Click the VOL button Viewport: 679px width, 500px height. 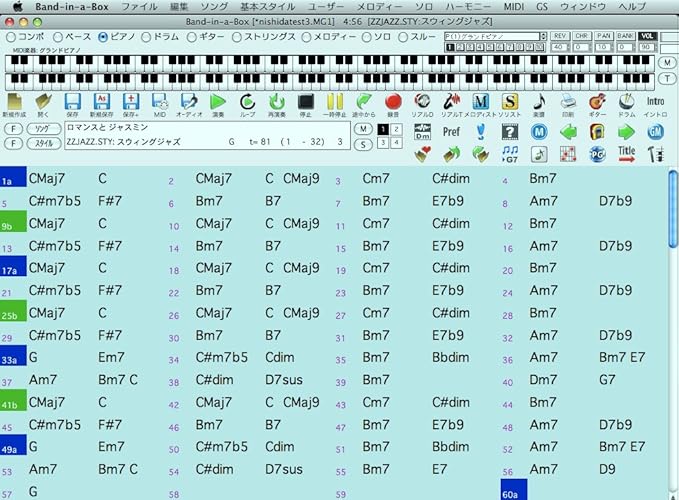click(647, 36)
